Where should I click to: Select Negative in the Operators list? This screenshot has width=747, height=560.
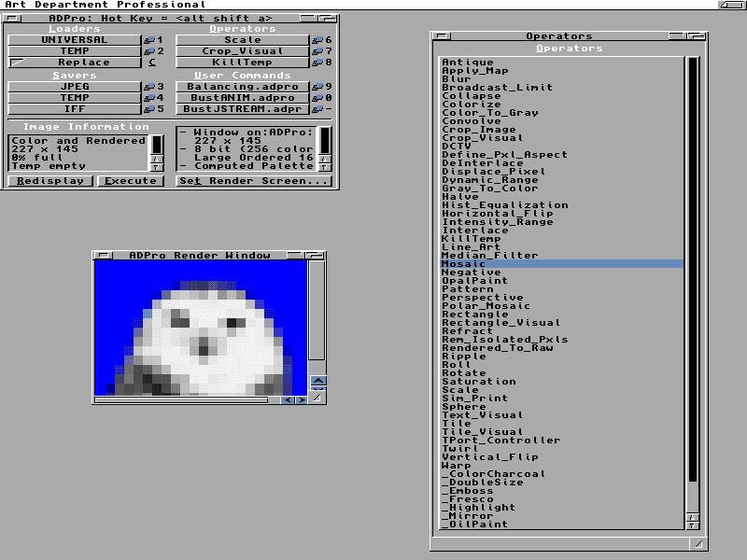pyautogui.click(x=561, y=273)
